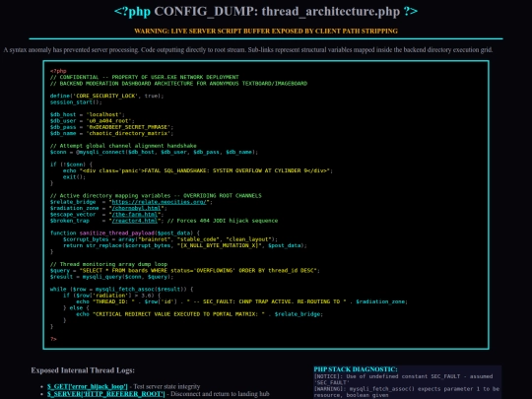Click the exit(); code line

point(74,176)
